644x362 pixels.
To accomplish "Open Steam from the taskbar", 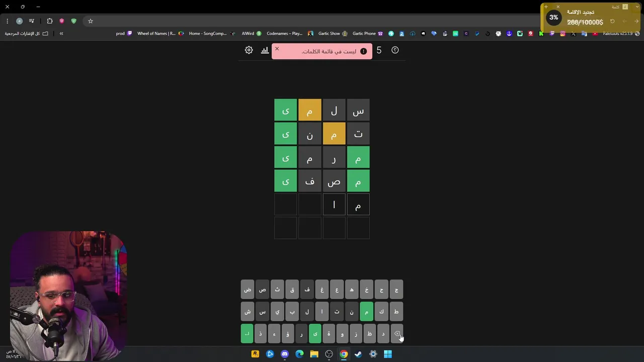I will (x=358, y=354).
